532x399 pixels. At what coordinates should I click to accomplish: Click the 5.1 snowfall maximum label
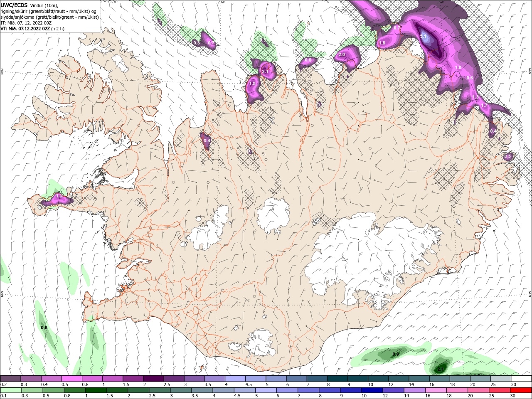(424, 37)
